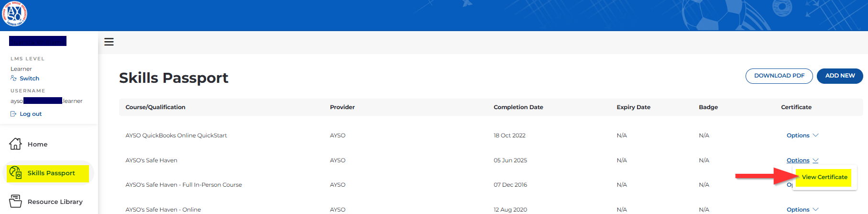Screen dimensions: 868x214
Task: Click the Skills Passport sidebar icon
Action: pos(15,173)
